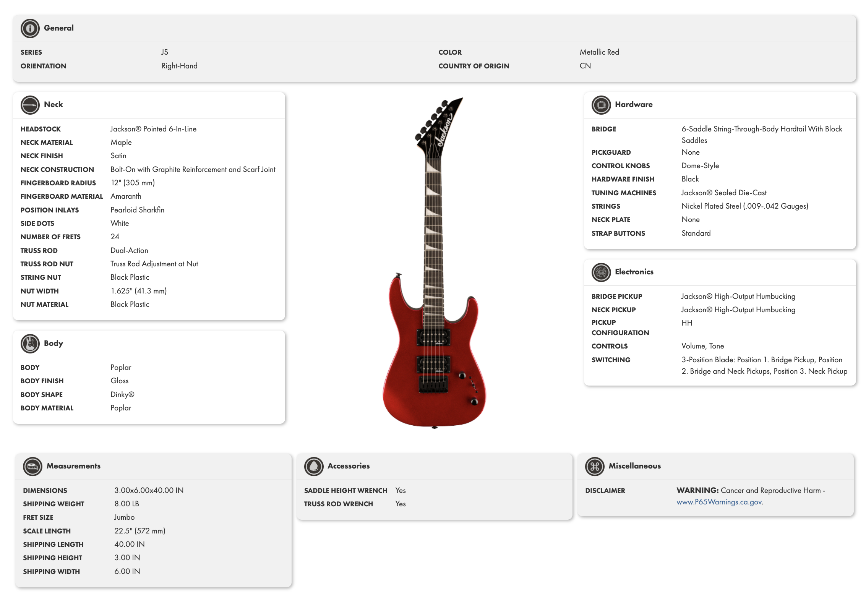866x616 pixels.
Task: Click the Hardware section icon
Action: [x=601, y=105]
